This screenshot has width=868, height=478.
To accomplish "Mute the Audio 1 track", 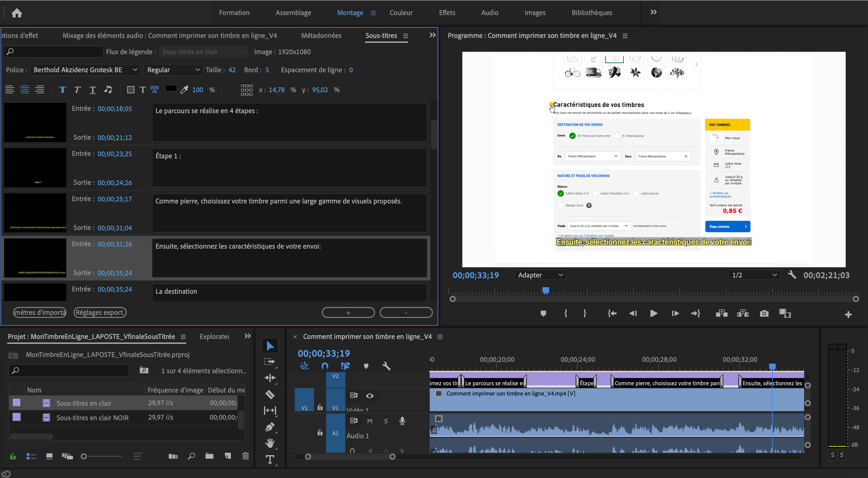I will pyautogui.click(x=370, y=421).
